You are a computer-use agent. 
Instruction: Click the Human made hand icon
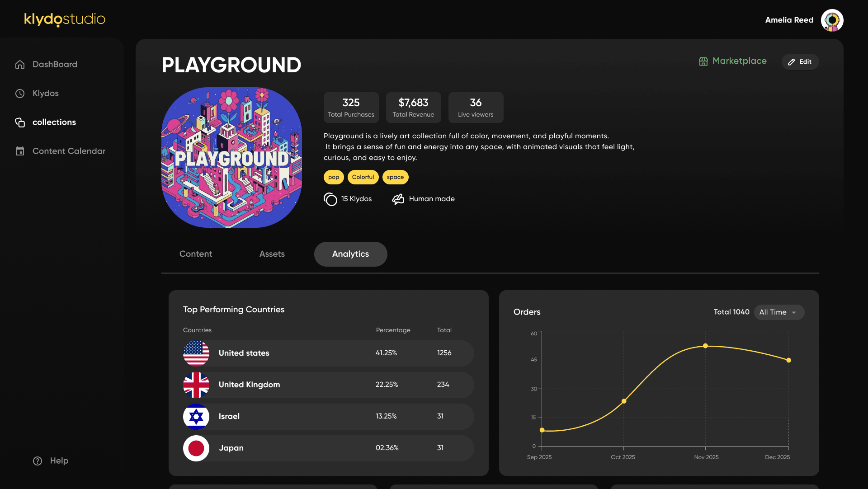(x=398, y=199)
